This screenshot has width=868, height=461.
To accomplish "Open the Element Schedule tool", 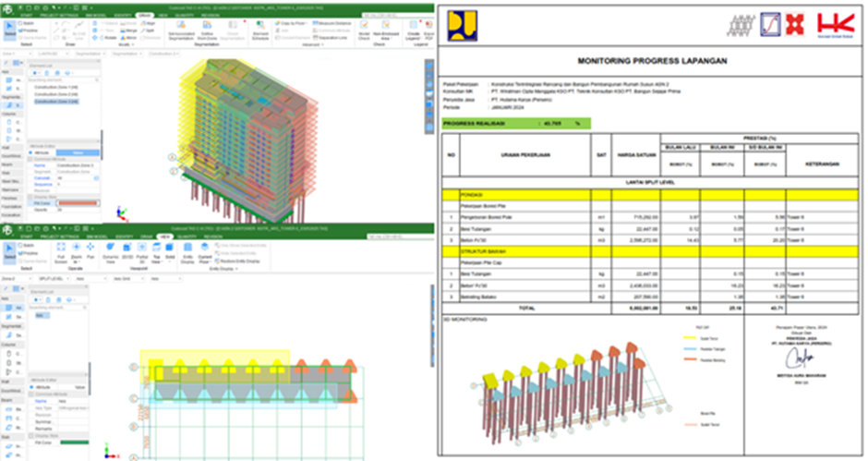I will click(x=262, y=32).
